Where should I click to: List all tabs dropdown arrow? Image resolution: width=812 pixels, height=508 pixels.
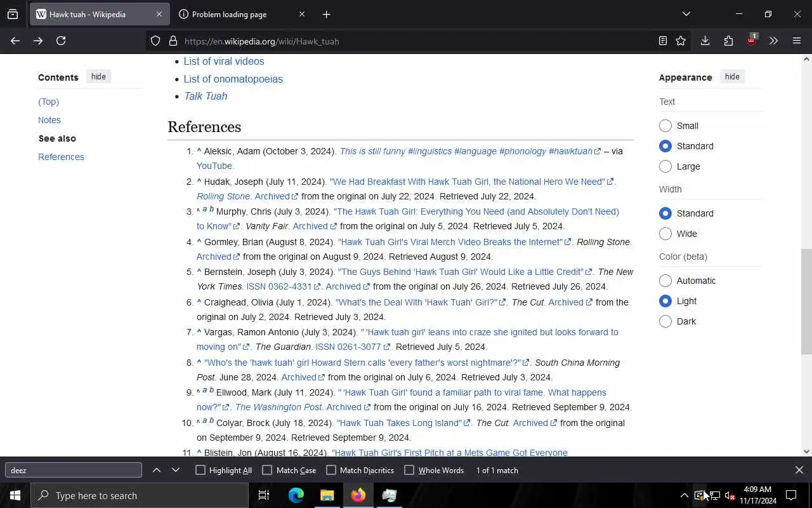click(x=686, y=14)
